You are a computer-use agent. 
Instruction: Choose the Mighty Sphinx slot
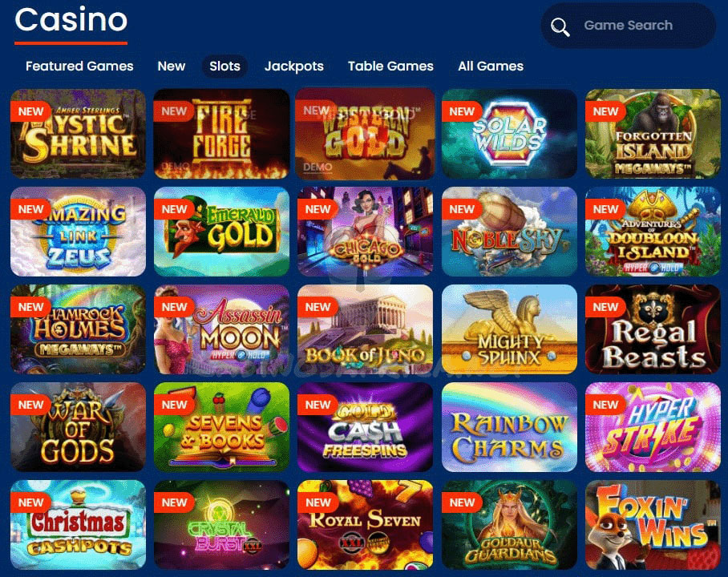pyautogui.click(x=509, y=329)
